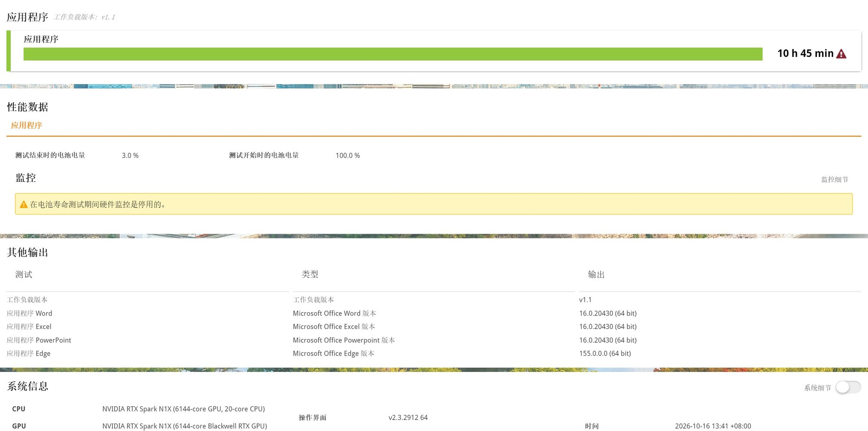
Task: Select the 3.0 % battery end value
Action: (x=130, y=155)
